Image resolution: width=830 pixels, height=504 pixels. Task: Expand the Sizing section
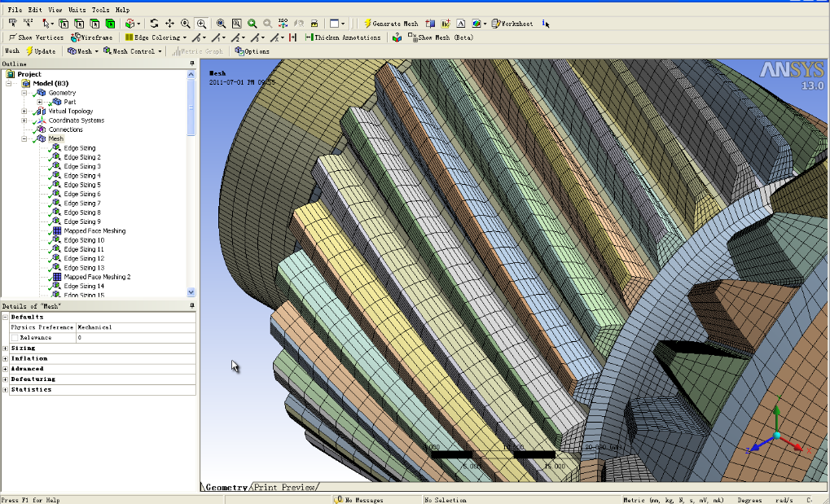click(5, 348)
